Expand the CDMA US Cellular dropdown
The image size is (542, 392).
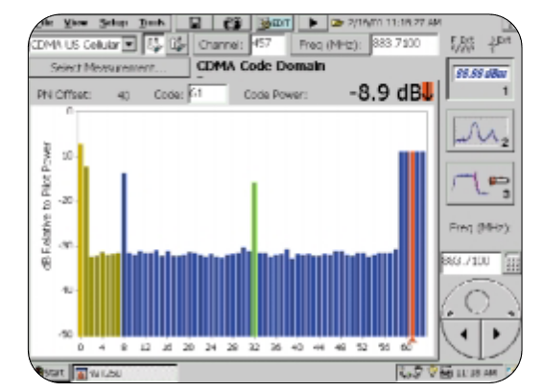(x=130, y=44)
